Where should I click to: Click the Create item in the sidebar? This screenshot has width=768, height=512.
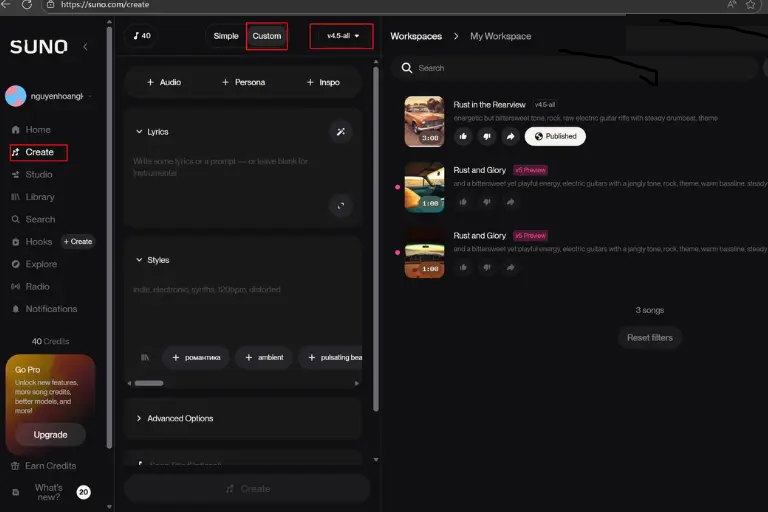39,152
